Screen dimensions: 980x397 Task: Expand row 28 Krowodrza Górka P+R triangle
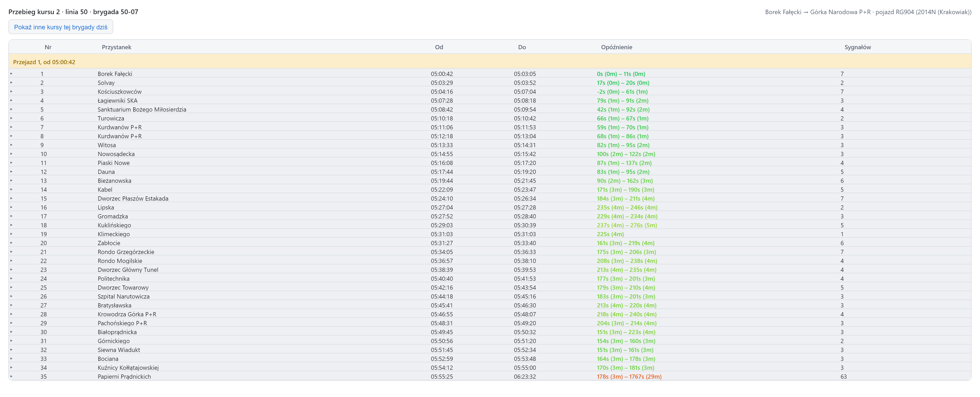point(12,314)
